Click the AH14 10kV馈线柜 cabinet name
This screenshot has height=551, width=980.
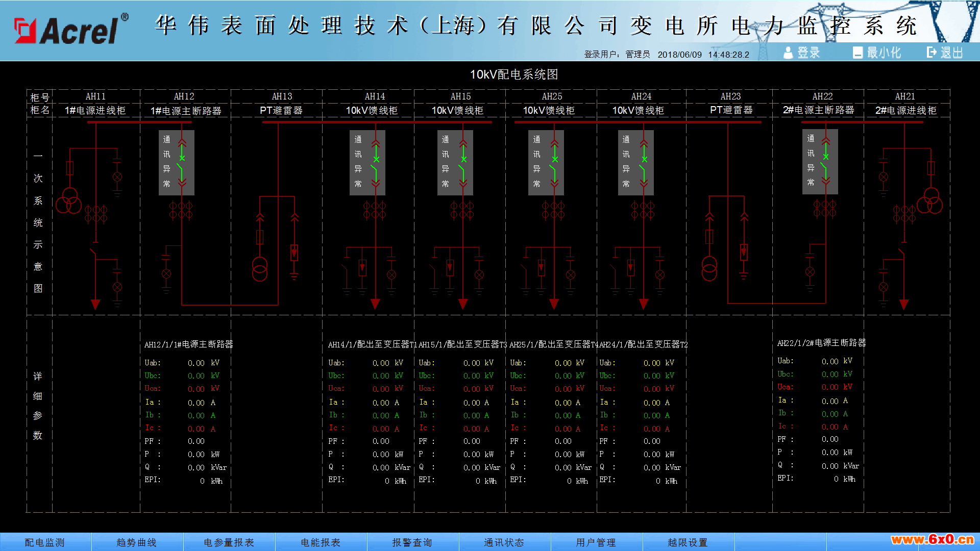372,111
